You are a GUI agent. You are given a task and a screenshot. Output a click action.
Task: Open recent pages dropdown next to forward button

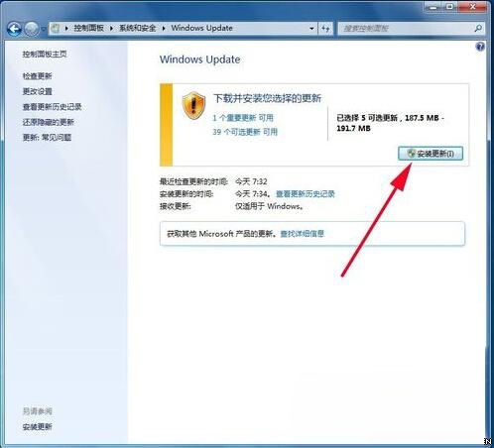[x=43, y=29]
